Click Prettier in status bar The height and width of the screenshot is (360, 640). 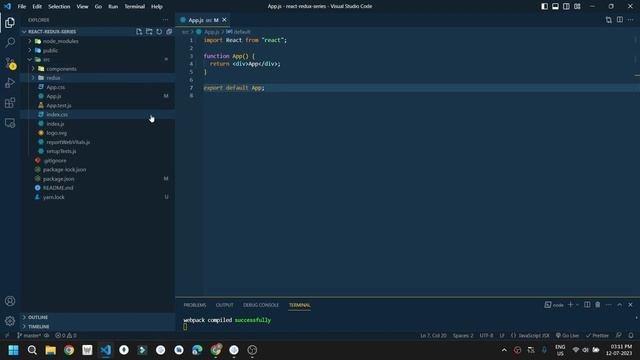tap(597, 336)
